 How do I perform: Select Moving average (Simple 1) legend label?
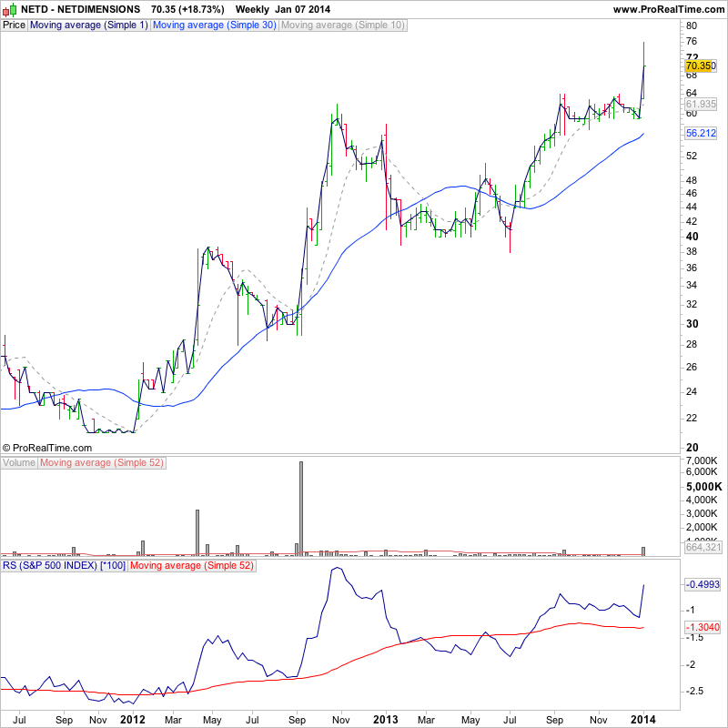click(88, 25)
